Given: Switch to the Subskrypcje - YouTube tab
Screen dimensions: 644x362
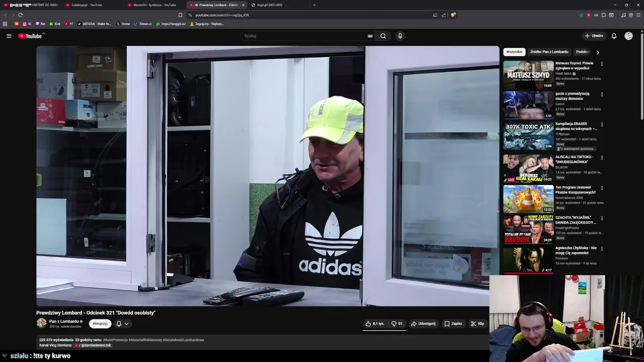Looking at the screenshot, I should tap(87, 5).
